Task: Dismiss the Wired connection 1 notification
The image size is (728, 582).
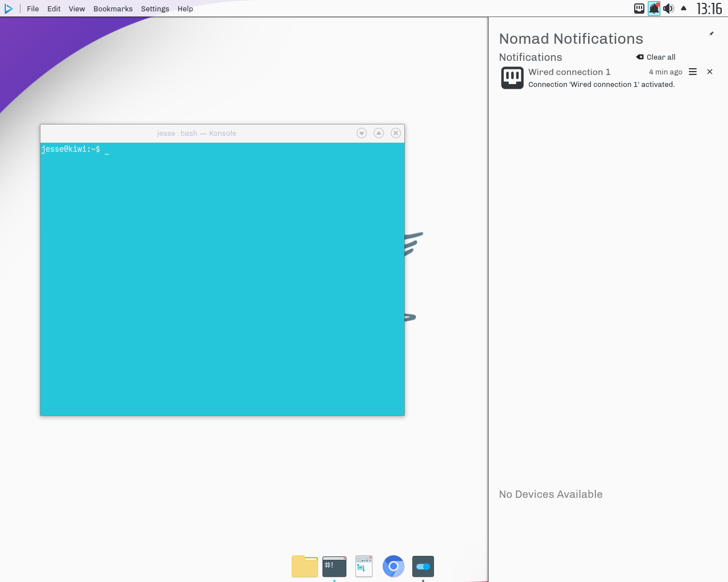Action: tap(710, 72)
